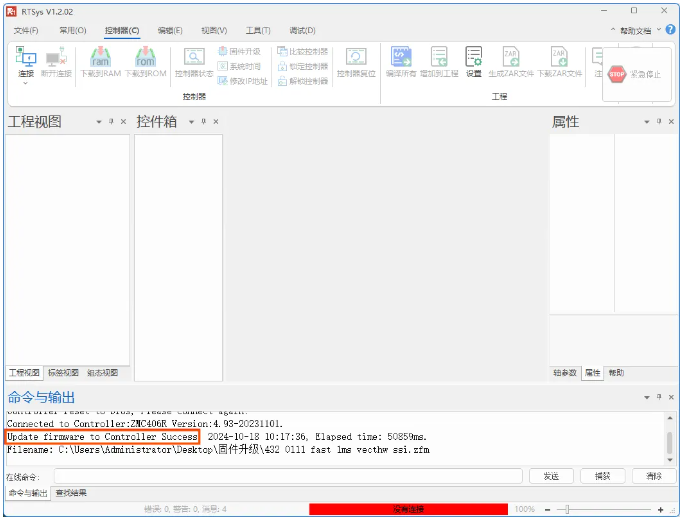Switch to the 查找结果 tab
The height and width of the screenshot is (523, 685).
71,493
